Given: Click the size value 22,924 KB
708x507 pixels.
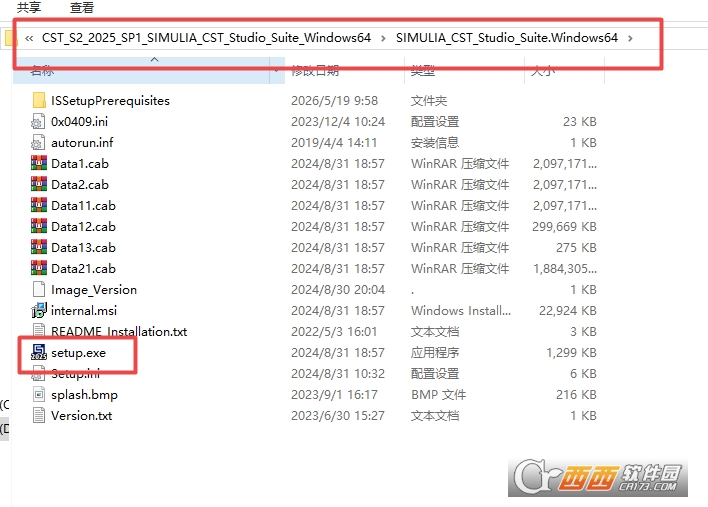Looking at the screenshot, I should pyautogui.click(x=568, y=310).
